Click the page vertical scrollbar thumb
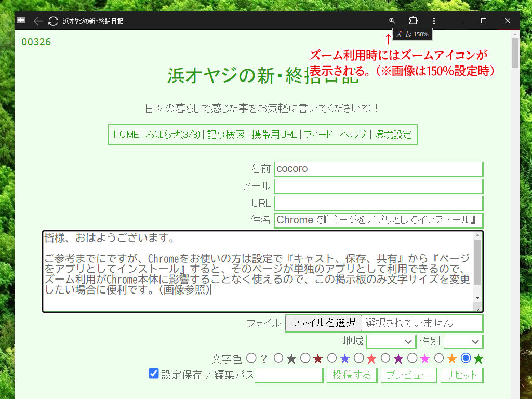The height and width of the screenshot is (399, 532). (515, 53)
